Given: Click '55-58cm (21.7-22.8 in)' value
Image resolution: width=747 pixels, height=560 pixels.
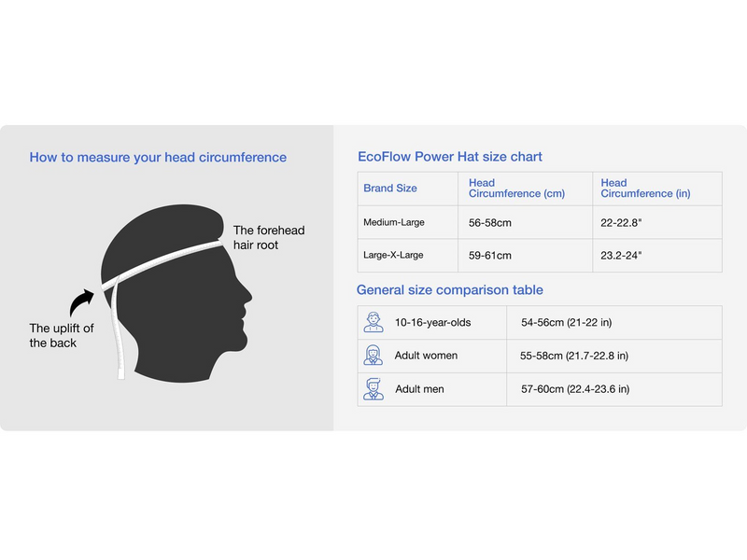Looking at the screenshot, I should pyautogui.click(x=574, y=356).
